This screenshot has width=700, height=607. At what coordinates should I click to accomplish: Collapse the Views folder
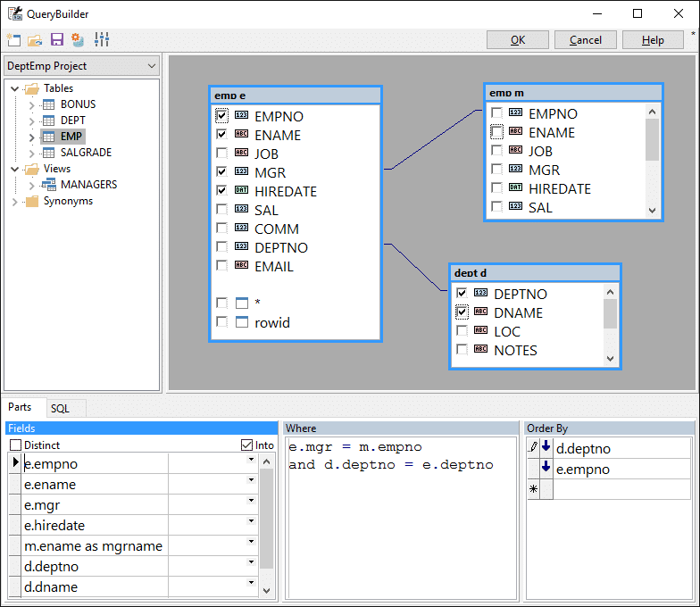[14, 169]
